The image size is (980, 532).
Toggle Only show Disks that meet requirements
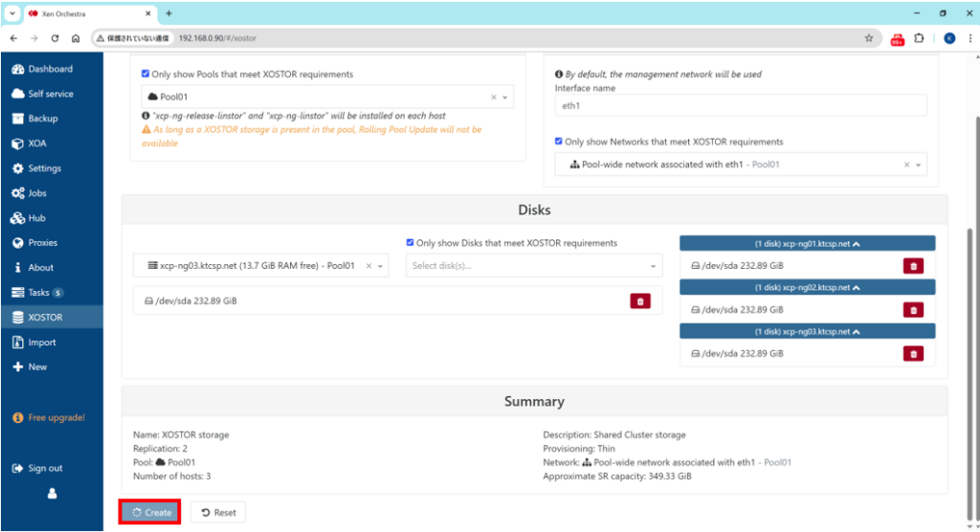411,243
